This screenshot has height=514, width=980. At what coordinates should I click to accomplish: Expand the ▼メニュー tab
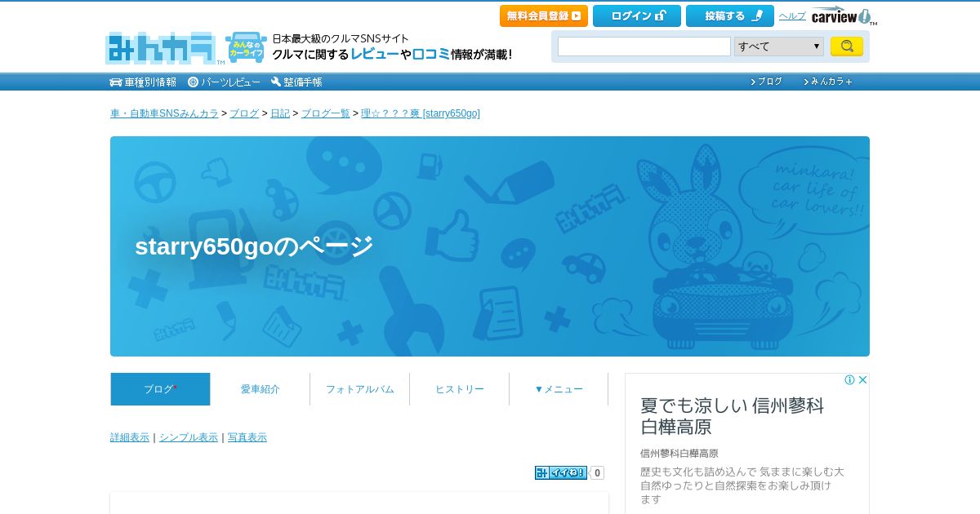tap(559, 389)
